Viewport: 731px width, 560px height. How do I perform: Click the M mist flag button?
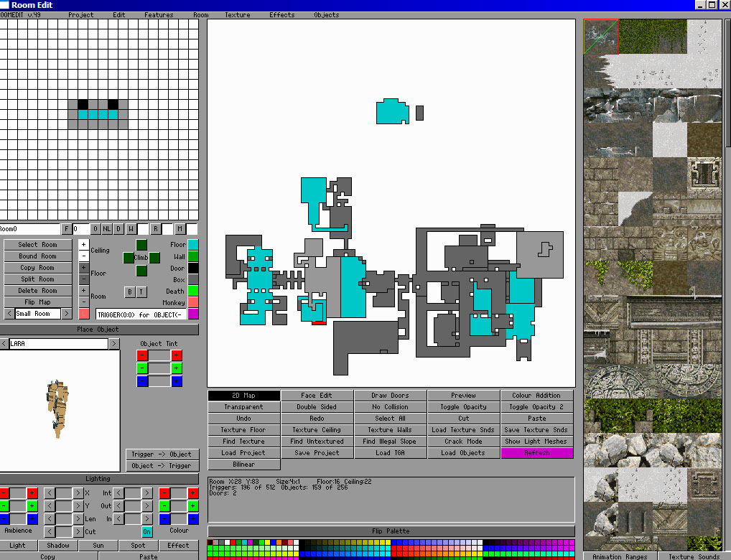(x=180, y=229)
